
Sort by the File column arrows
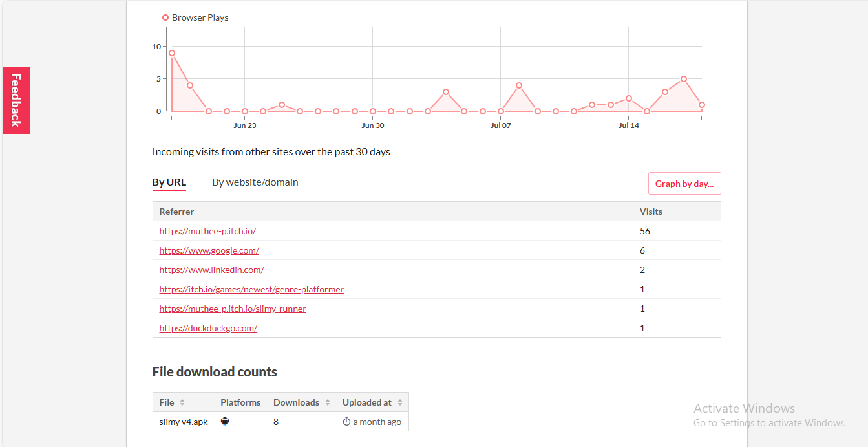pyautogui.click(x=182, y=402)
